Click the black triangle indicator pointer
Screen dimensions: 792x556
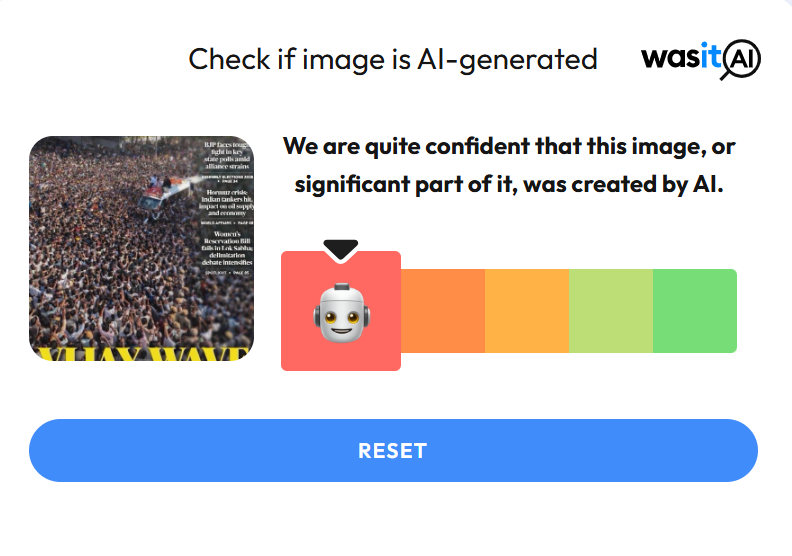pyautogui.click(x=341, y=249)
